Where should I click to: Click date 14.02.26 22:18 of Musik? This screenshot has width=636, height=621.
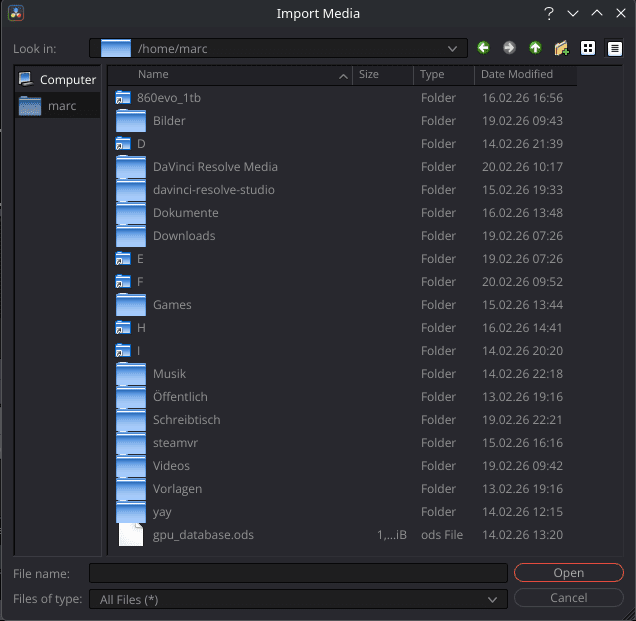[x=522, y=374]
